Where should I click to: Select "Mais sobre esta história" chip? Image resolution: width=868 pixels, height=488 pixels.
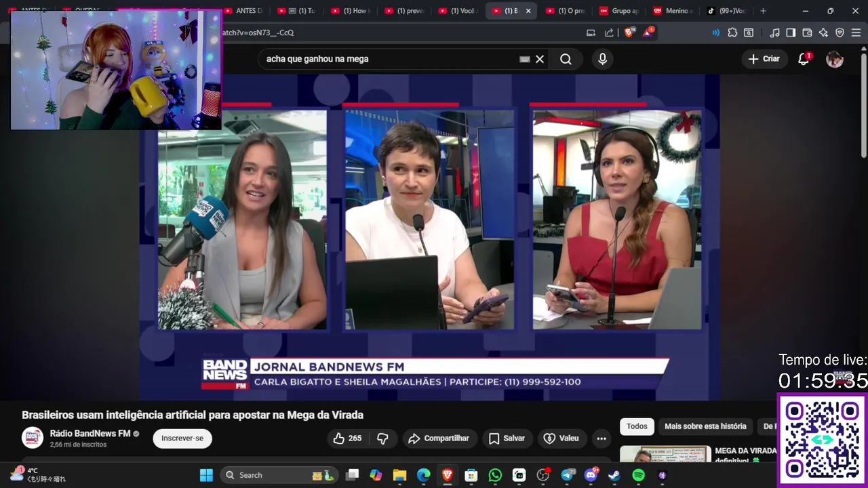pyautogui.click(x=705, y=426)
